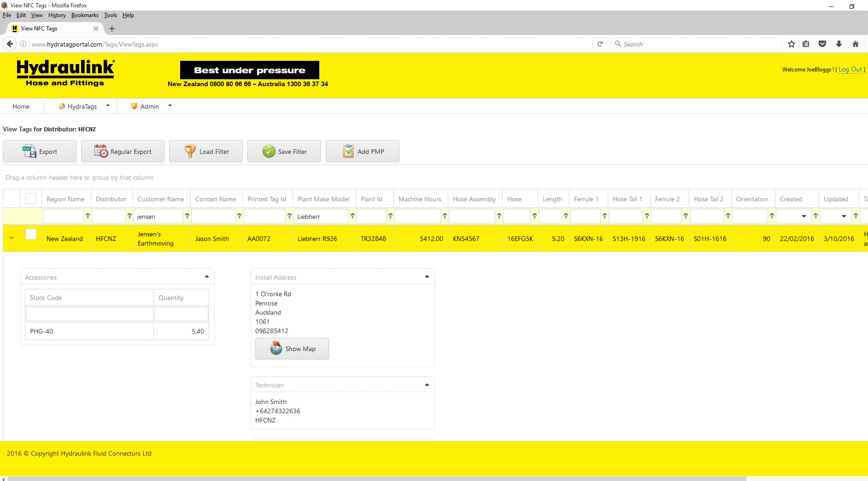Click the Firefox home icon
Viewport: 868px width, 481px height.
[856, 44]
